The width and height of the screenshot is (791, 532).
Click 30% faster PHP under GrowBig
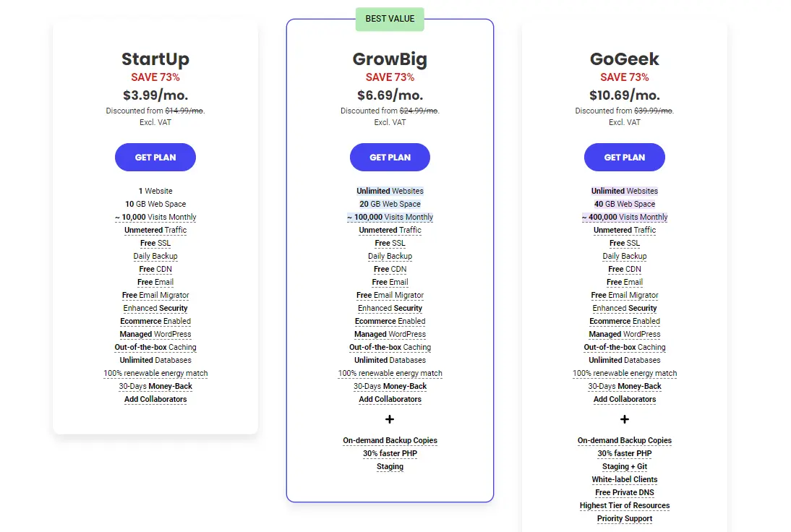pos(390,453)
